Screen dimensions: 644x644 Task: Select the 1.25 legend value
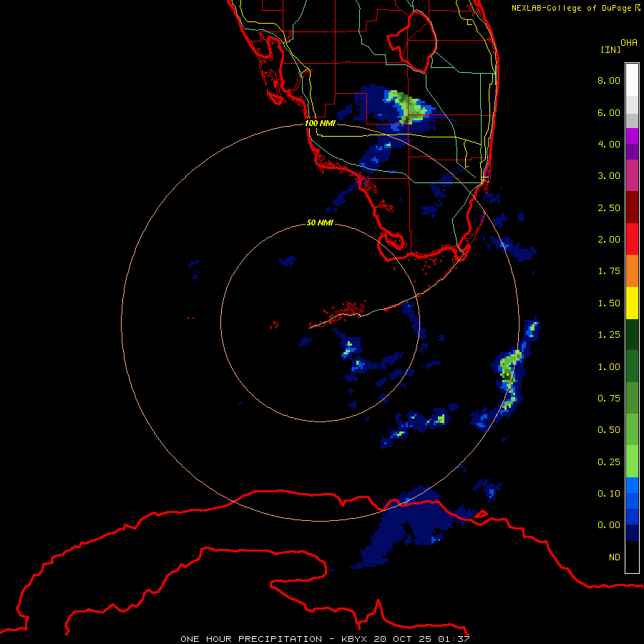click(608, 335)
